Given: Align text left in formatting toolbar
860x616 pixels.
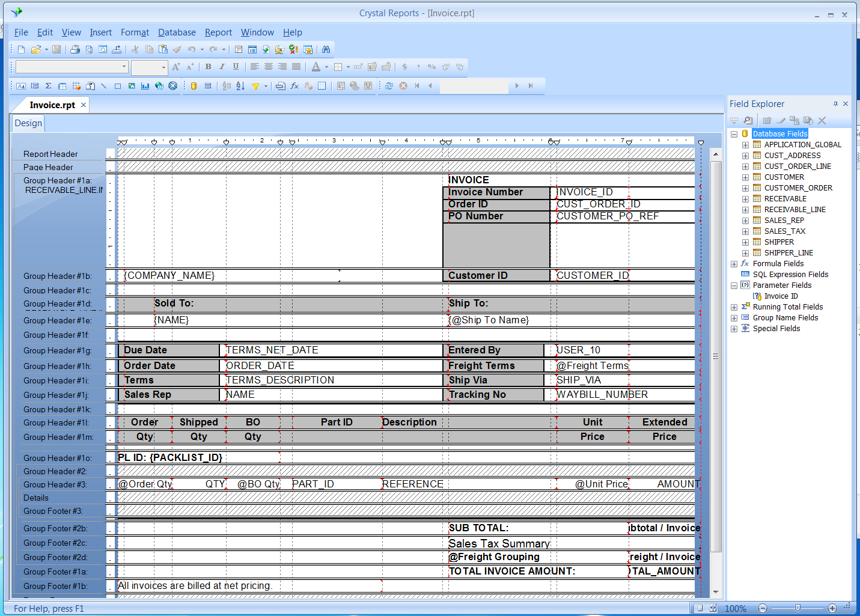Looking at the screenshot, I should (255, 67).
